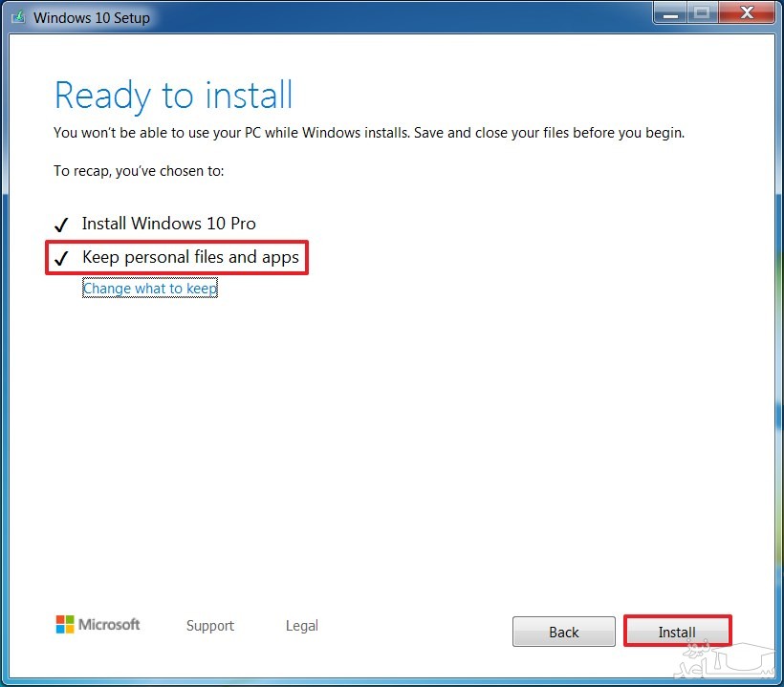
Task: Click the Microsoft four-square logo
Action: tap(65, 625)
